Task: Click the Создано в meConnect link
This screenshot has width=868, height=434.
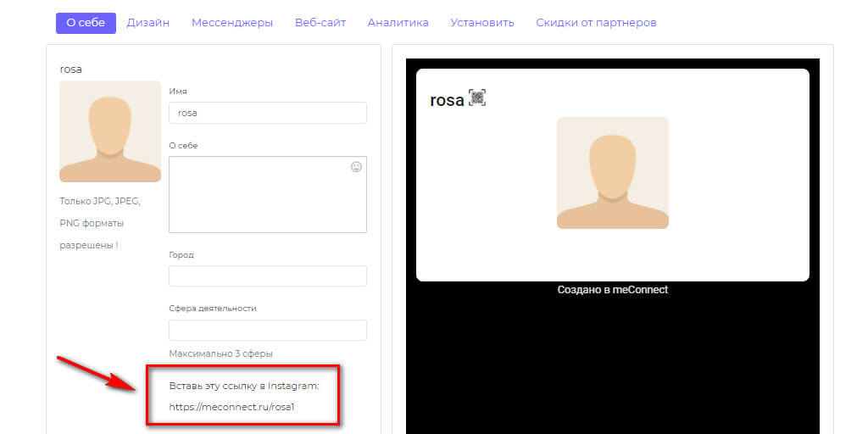Action: pyautogui.click(x=612, y=290)
